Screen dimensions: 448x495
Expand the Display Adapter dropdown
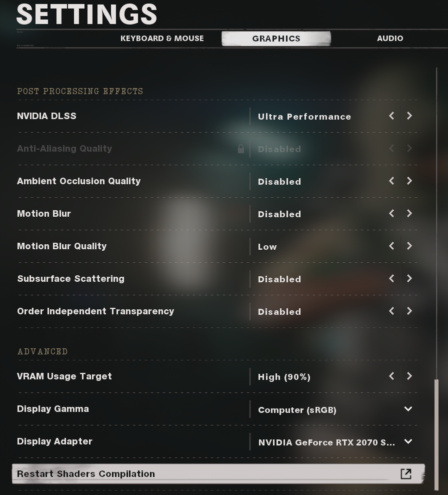tap(408, 441)
